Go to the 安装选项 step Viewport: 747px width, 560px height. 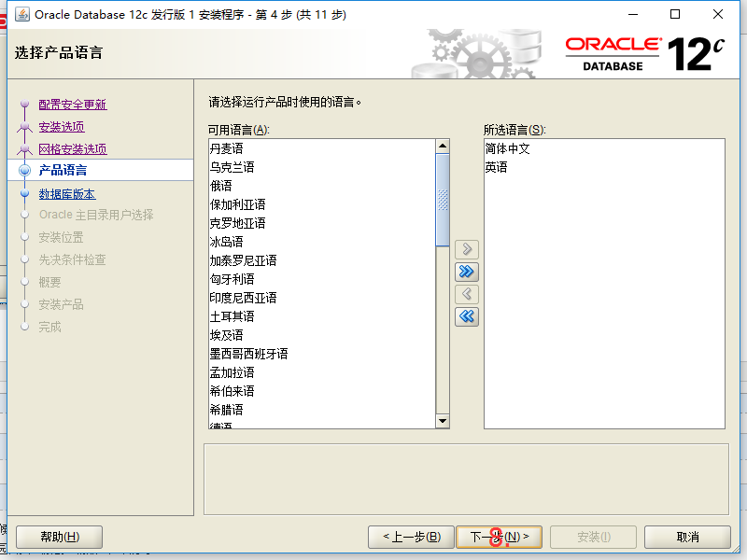pyautogui.click(x=62, y=127)
